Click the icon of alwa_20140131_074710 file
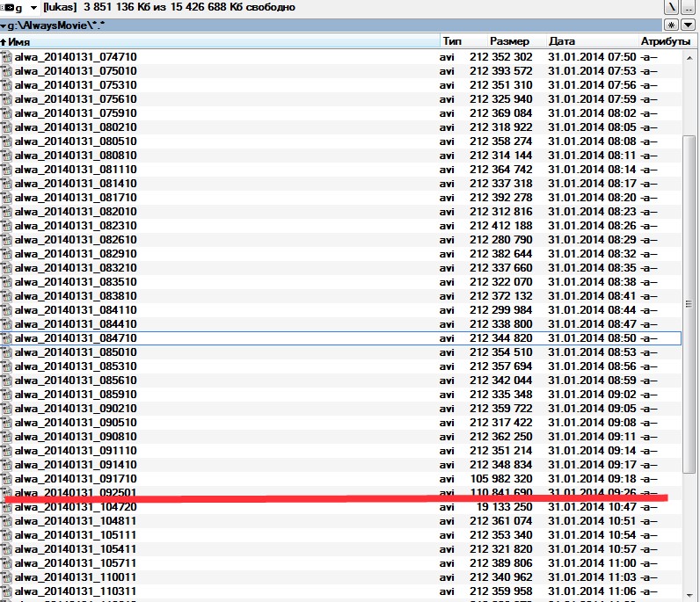This screenshot has height=602, width=700. point(7,57)
